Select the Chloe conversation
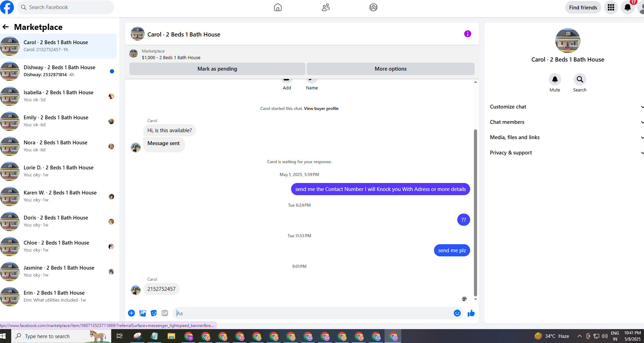644x343 pixels. tap(58, 247)
